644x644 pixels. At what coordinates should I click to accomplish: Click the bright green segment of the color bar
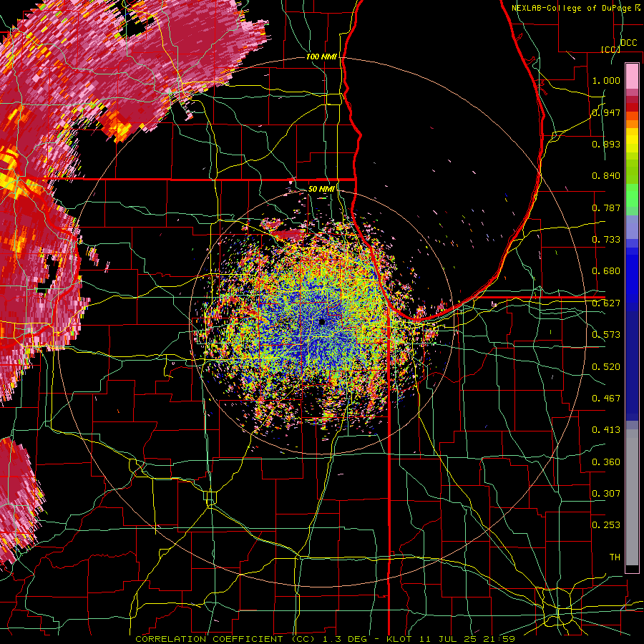tap(632, 195)
